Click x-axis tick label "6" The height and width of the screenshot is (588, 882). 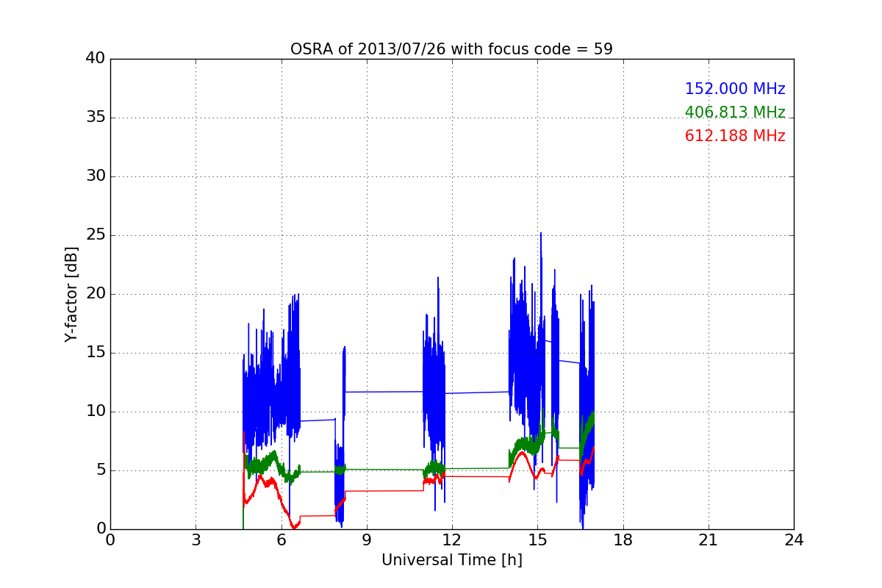point(281,540)
